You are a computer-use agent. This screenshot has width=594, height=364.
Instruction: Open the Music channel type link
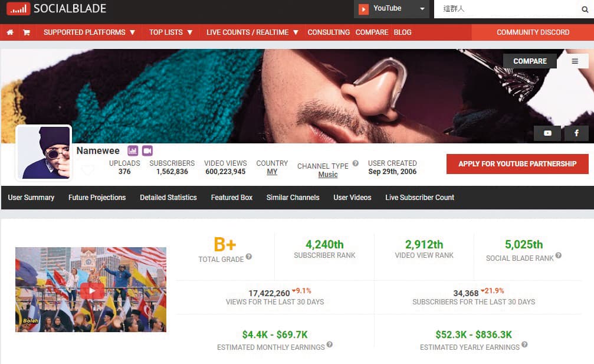[328, 174]
